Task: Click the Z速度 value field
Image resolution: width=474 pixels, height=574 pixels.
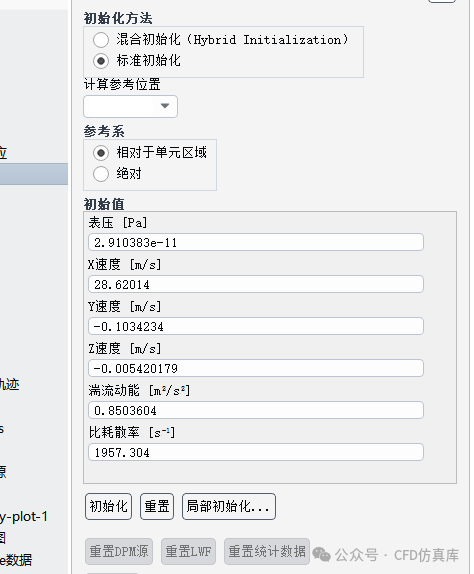Action: coord(255,368)
